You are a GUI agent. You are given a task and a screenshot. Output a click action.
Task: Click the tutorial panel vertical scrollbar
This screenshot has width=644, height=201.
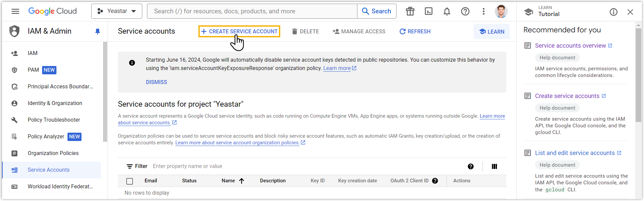tap(638, 73)
